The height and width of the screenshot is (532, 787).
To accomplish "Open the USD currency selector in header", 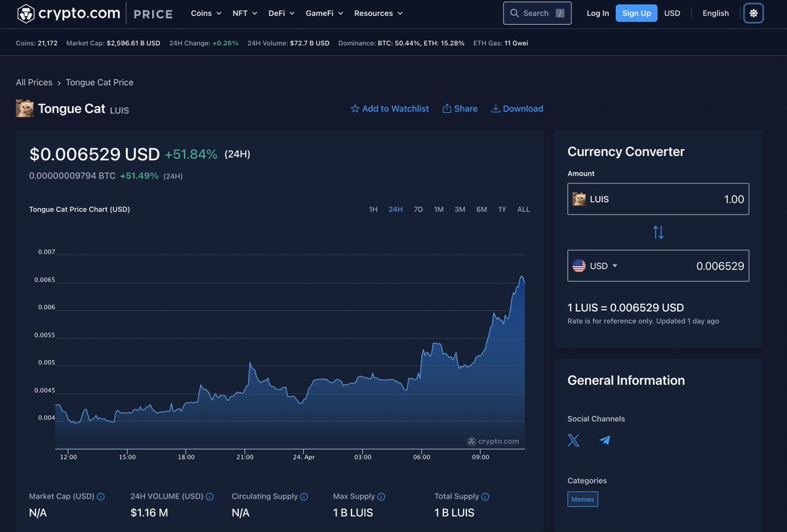I will pyautogui.click(x=672, y=13).
